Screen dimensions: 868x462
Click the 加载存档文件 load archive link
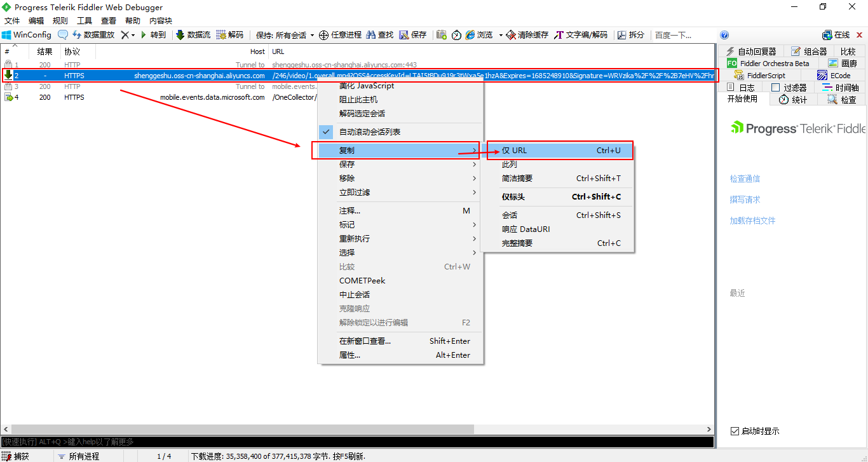tap(752, 221)
